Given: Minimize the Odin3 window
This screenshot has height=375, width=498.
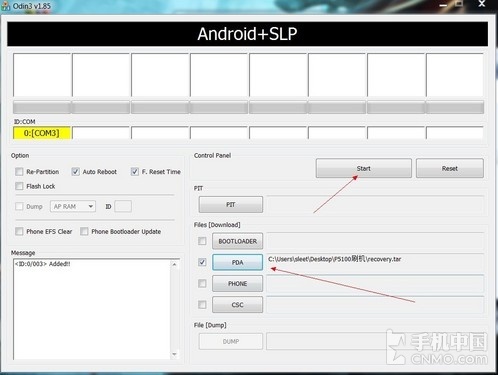Looking at the screenshot, I should pos(443,5).
